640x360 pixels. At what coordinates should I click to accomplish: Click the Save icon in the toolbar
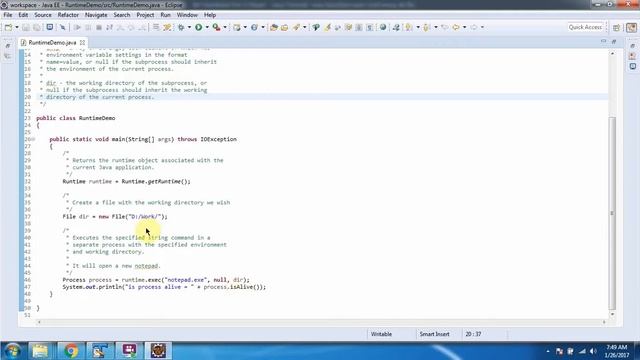click(x=26, y=27)
